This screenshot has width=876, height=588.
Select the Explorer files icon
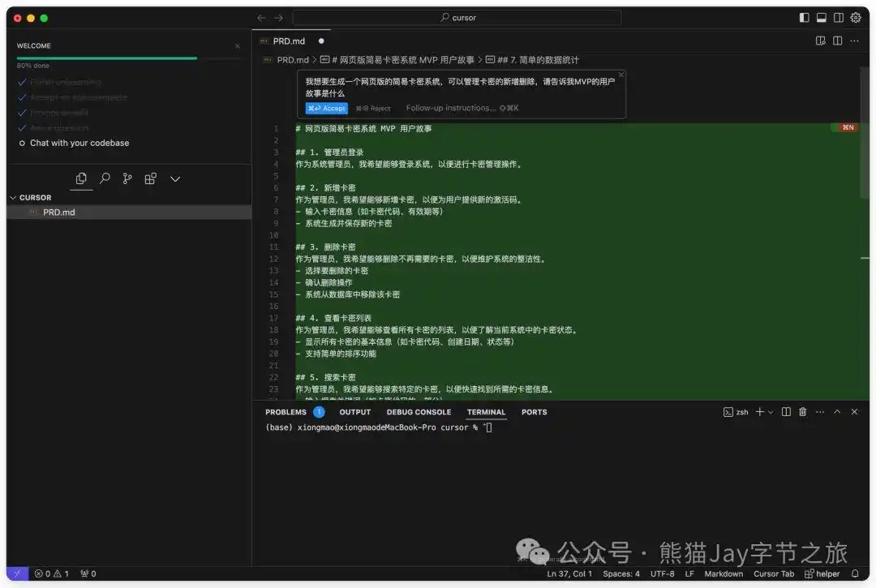coord(80,178)
